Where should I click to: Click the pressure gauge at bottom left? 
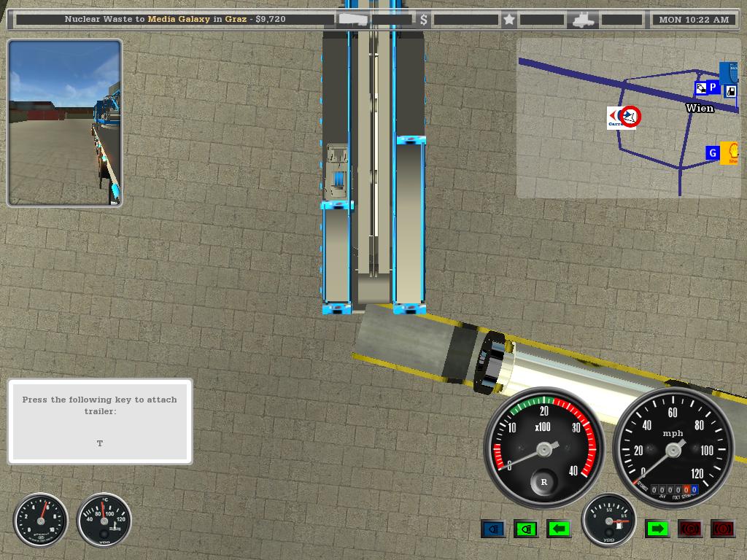click(41, 520)
